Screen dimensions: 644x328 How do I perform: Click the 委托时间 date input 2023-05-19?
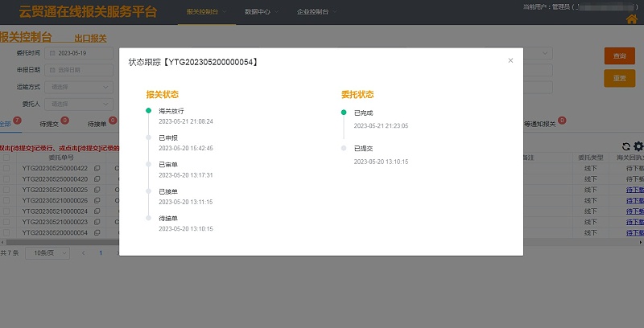coord(79,53)
